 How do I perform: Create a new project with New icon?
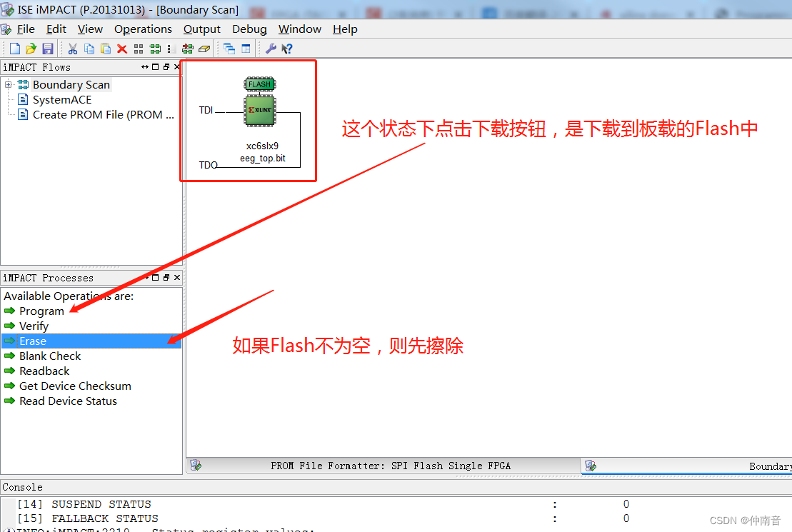pos(15,49)
